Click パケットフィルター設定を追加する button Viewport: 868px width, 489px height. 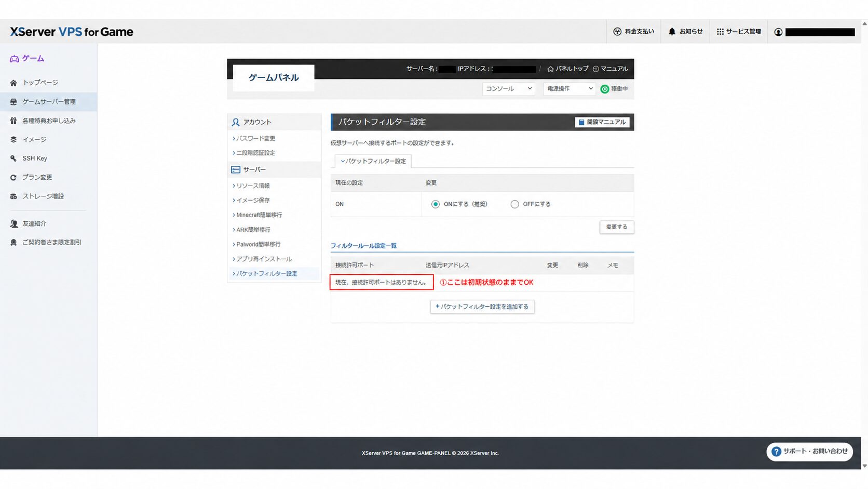click(482, 307)
